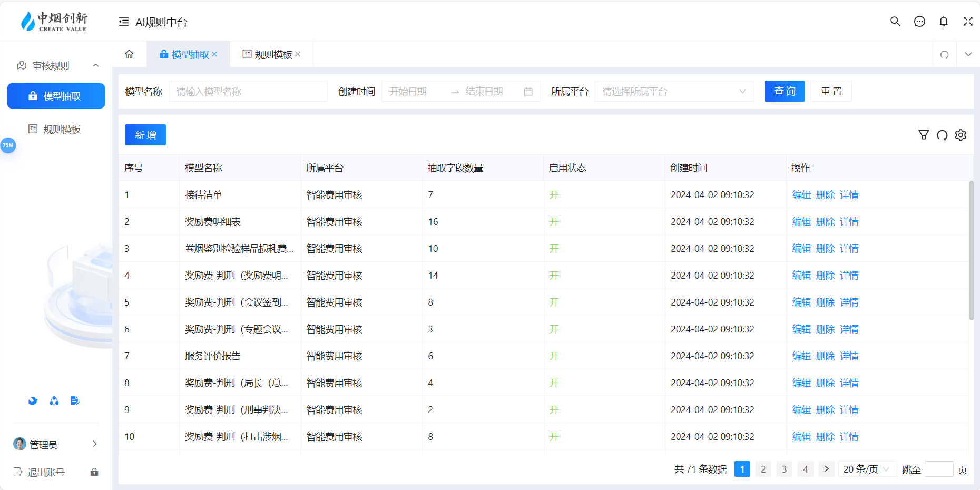Open the 20 条/页 page size dropdown
This screenshot has height=490, width=980.
click(x=867, y=469)
